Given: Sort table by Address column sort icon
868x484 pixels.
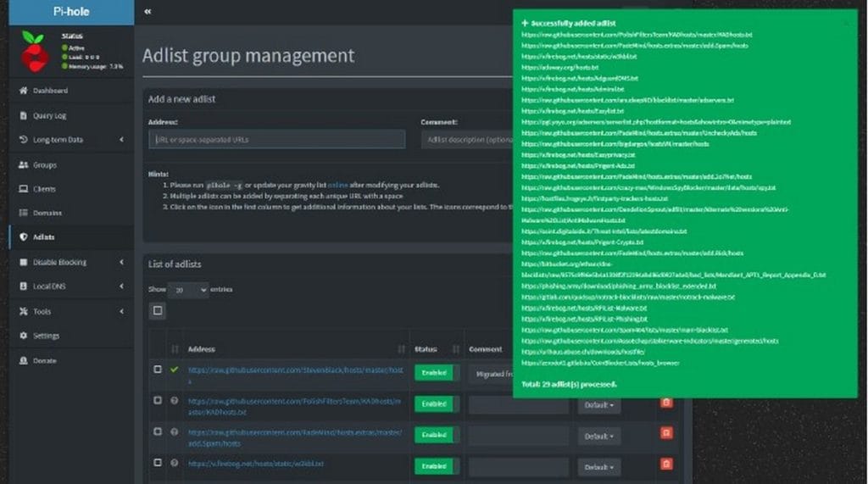Looking at the screenshot, I should point(401,349).
